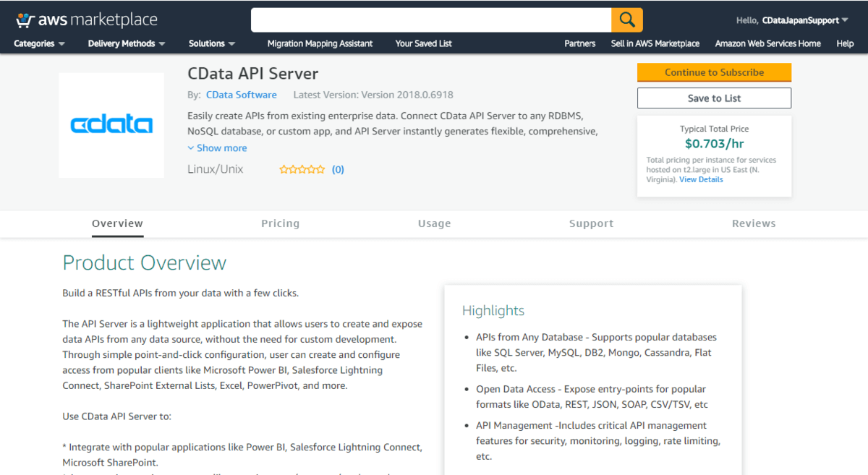Switch to the Pricing tab
Viewport: 868px width, 475px height.
(281, 223)
